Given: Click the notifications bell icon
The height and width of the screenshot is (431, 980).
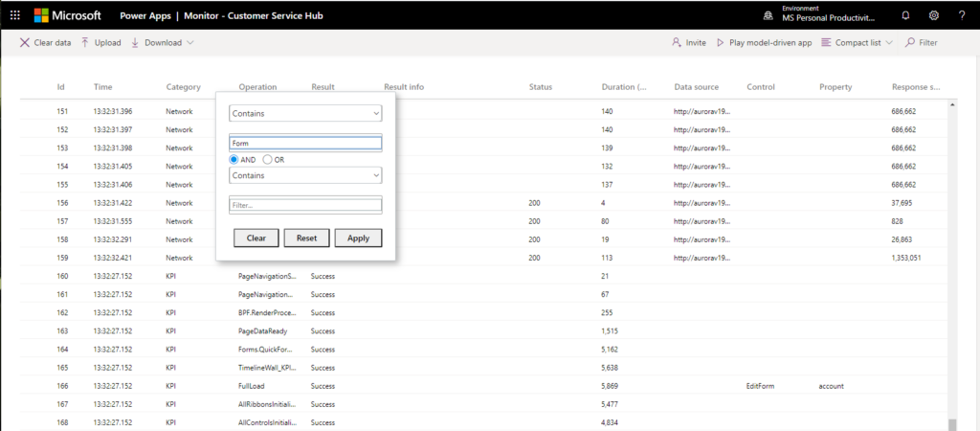Looking at the screenshot, I should (905, 15).
